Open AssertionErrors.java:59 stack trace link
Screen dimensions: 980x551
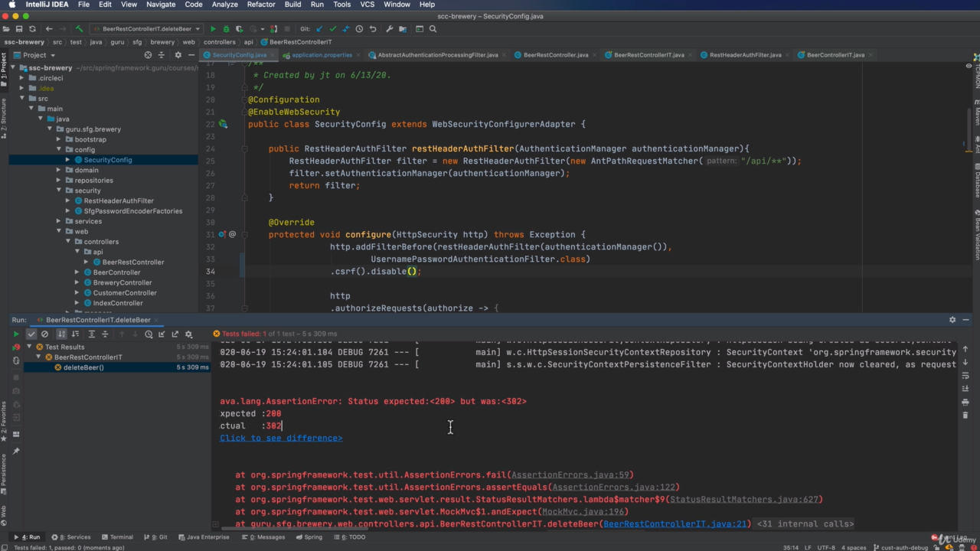(572, 474)
